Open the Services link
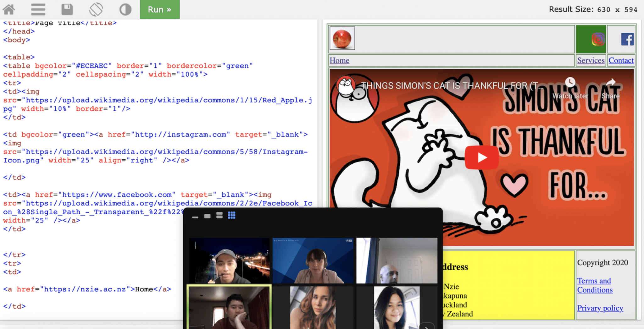644x329 pixels. 591,60
